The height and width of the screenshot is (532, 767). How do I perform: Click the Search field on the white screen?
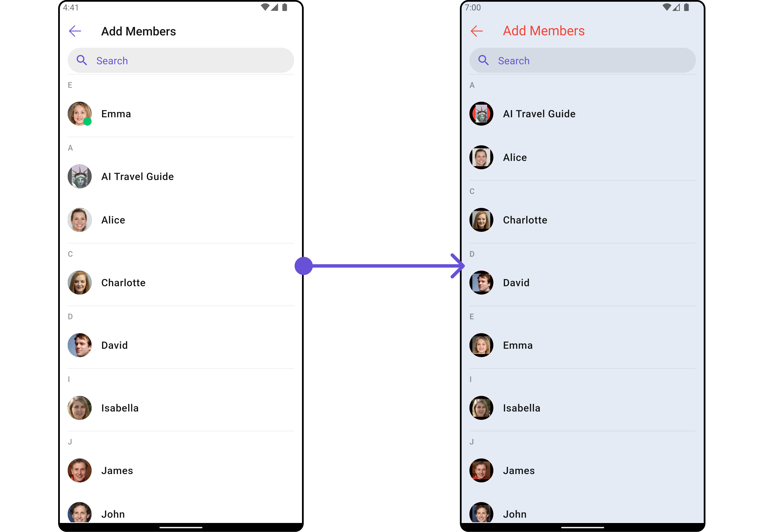pos(181,60)
